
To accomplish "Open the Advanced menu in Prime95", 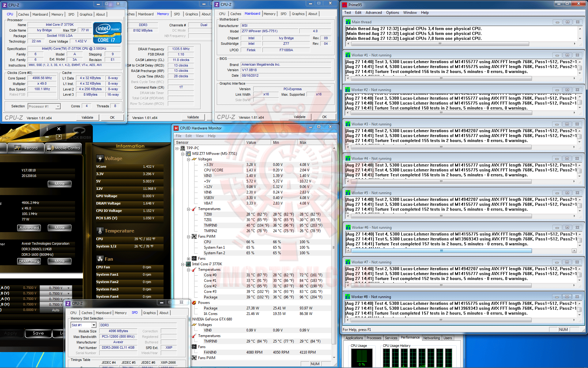I will 373,13.
